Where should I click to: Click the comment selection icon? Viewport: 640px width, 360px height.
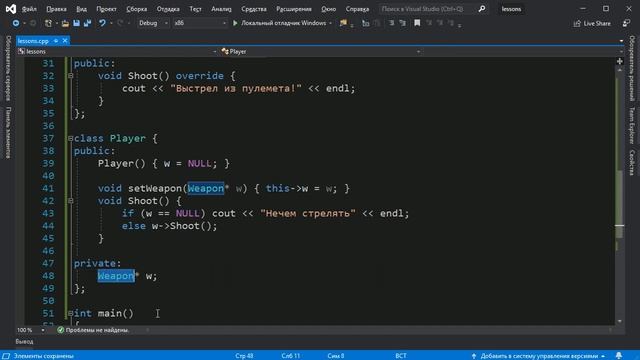tap(391, 23)
